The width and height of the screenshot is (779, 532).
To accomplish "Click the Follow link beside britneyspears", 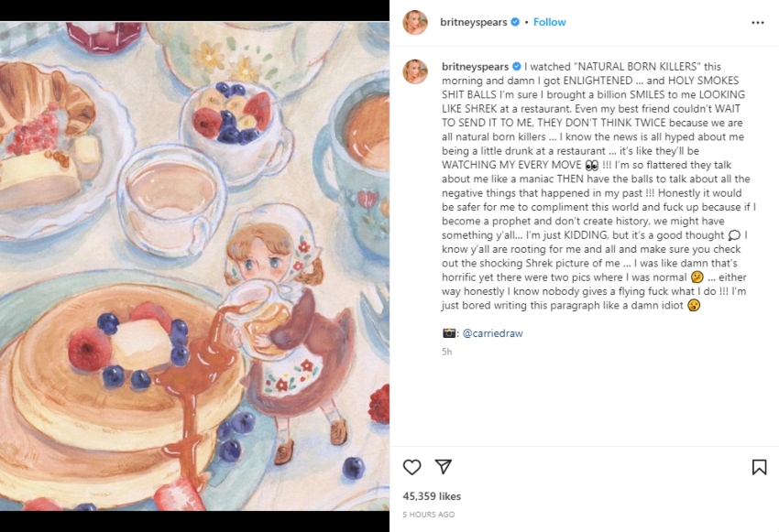I will [550, 22].
